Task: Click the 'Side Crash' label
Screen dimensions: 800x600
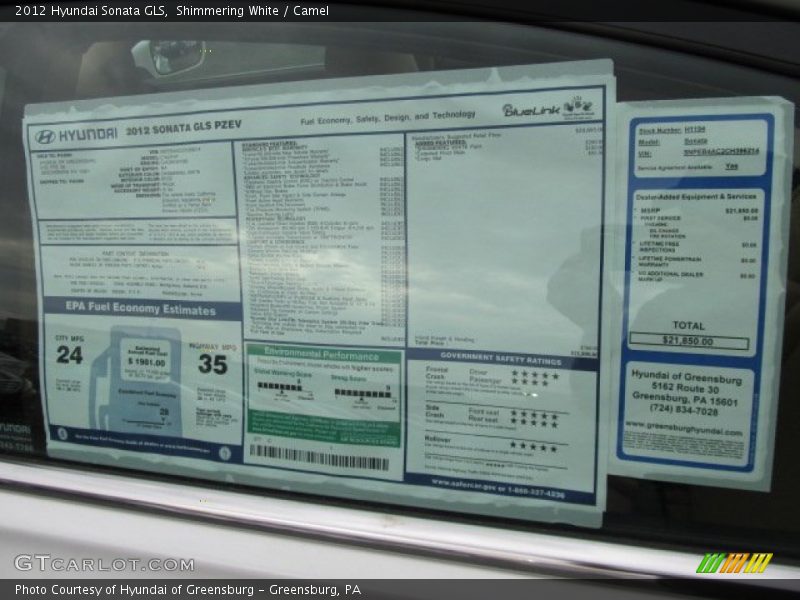Action: tap(435, 411)
